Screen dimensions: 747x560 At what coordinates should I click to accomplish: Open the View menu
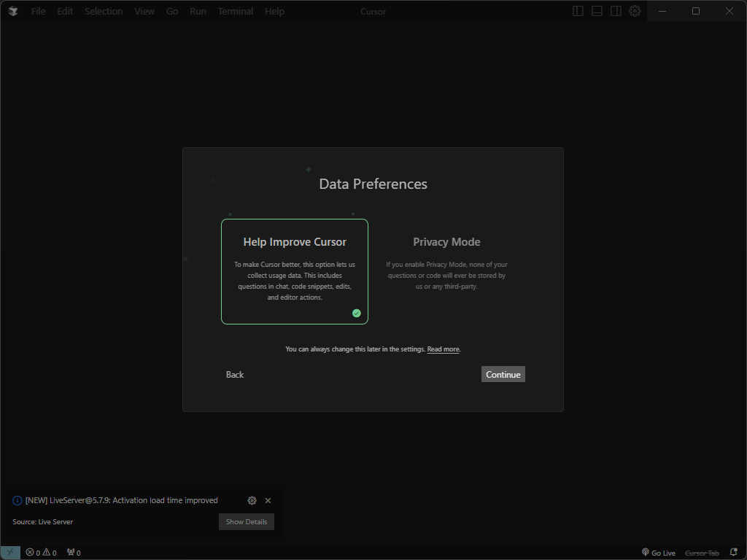[144, 11]
